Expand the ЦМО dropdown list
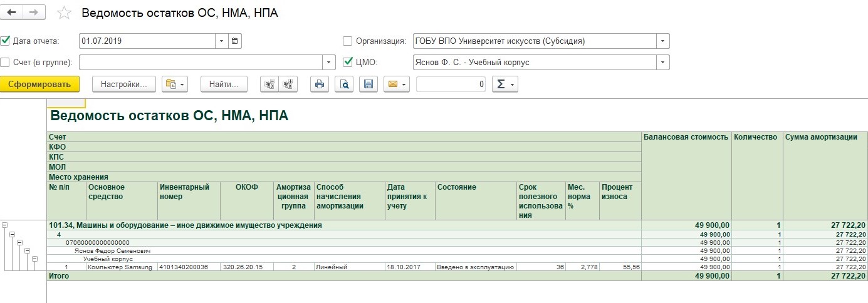Viewport: 868px width, 303px height. [x=662, y=62]
